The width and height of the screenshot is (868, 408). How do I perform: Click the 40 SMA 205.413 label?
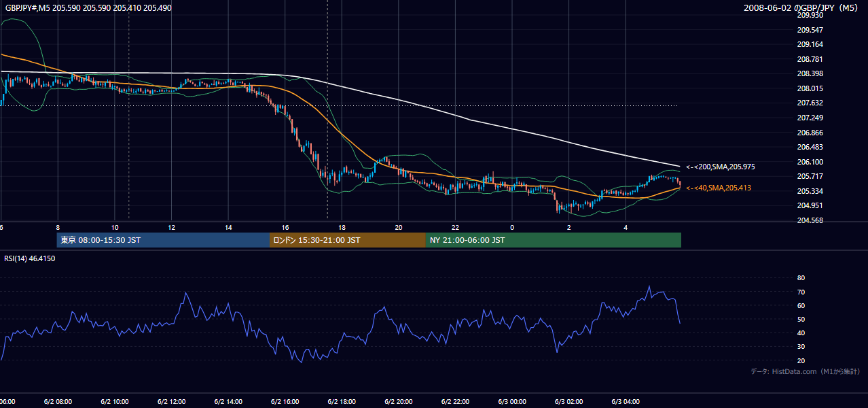point(719,188)
